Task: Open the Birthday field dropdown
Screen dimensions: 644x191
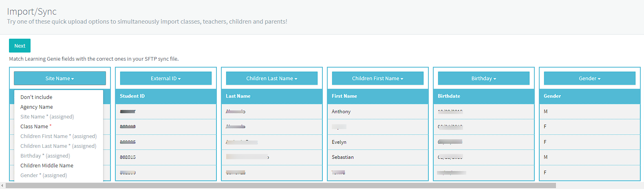Action: coord(484,78)
